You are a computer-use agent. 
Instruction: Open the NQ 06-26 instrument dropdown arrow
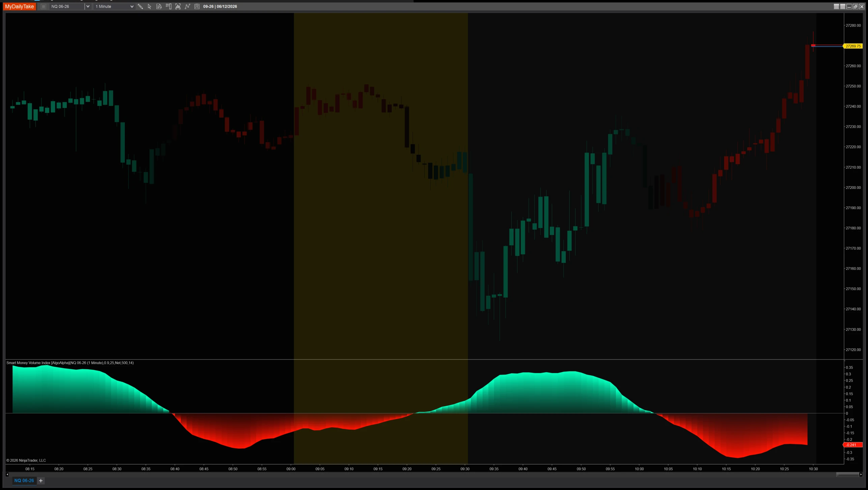point(88,6)
